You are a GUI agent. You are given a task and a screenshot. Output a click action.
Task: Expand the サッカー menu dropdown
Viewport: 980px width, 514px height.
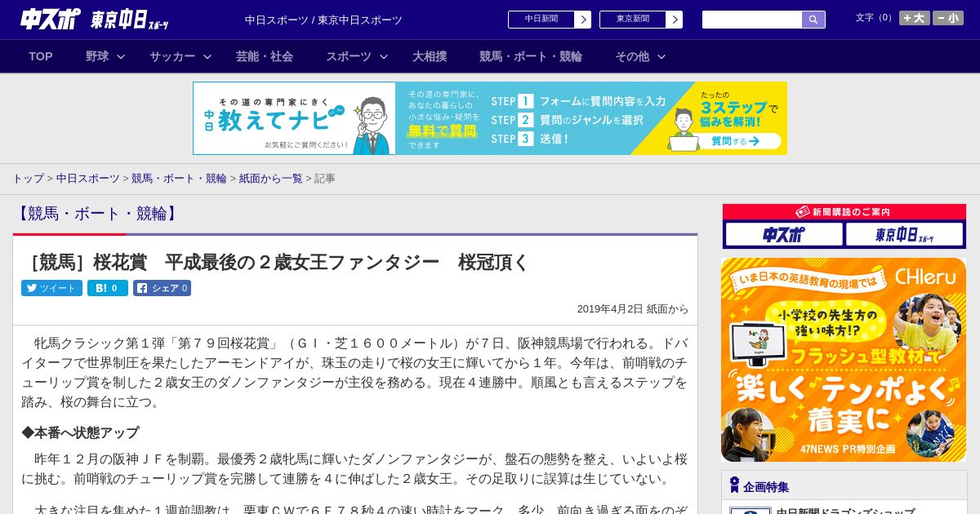180,56
